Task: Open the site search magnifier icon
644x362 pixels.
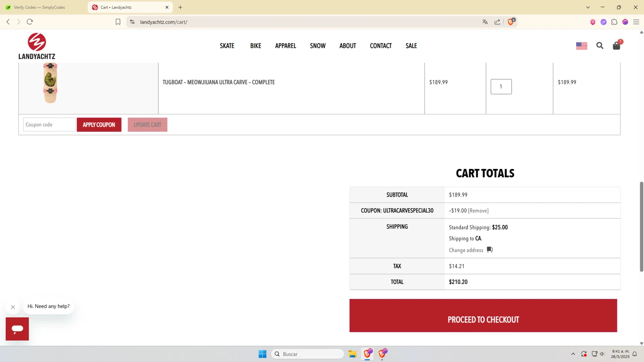Action: click(x=600, y=45)
